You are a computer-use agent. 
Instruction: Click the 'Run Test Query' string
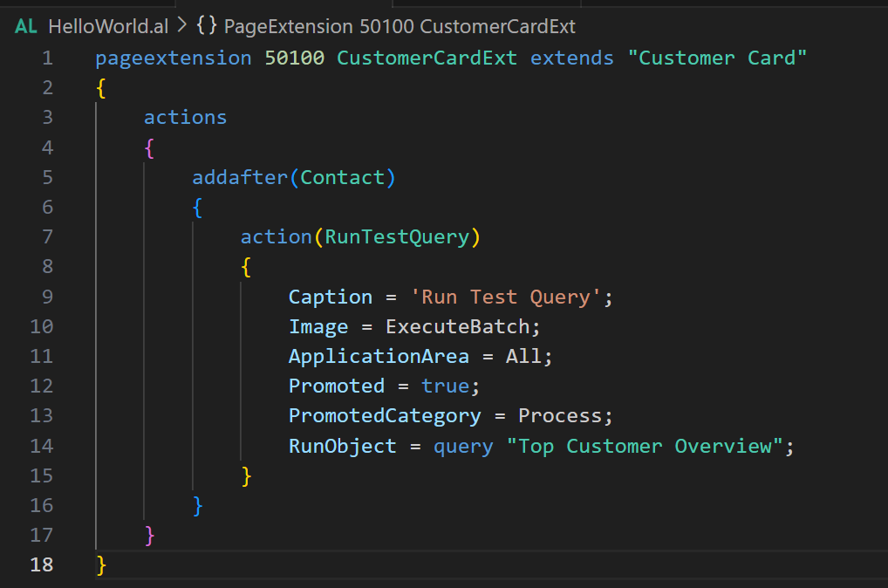click(x=505, y=297)
